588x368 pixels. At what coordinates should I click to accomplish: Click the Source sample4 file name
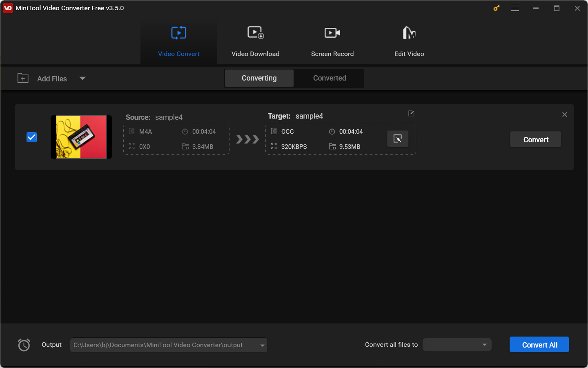click(169, 117)
